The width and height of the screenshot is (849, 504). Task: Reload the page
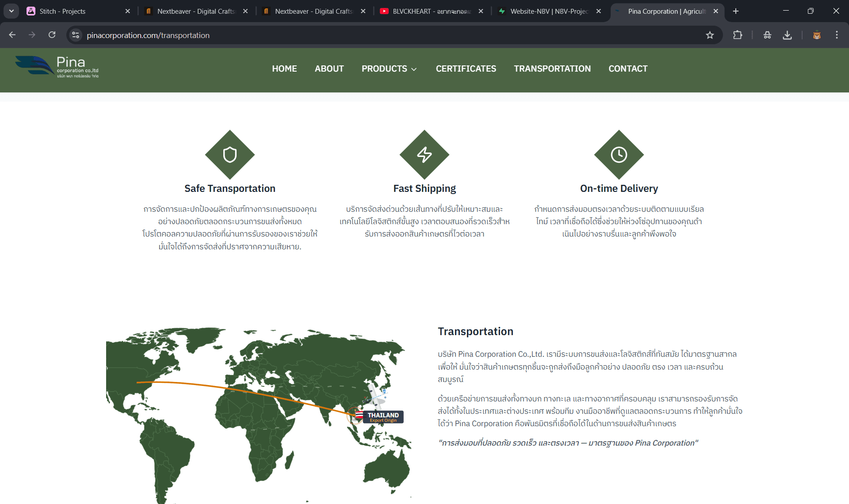click(52, 35)
